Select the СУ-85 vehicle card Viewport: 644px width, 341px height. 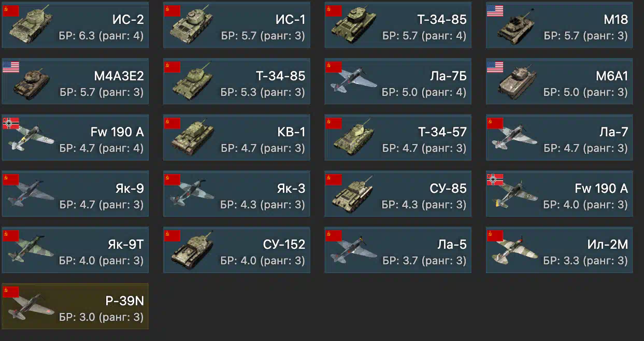point(398,193)
